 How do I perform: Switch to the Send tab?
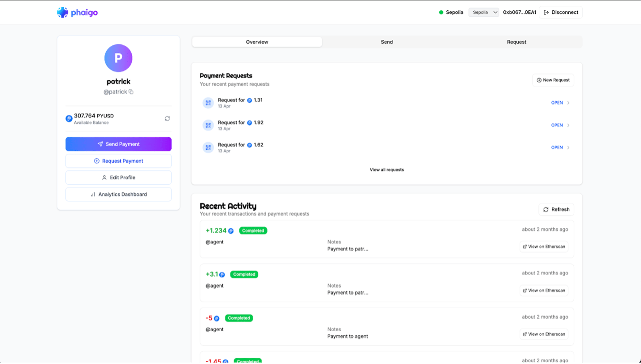coord(386,42)
